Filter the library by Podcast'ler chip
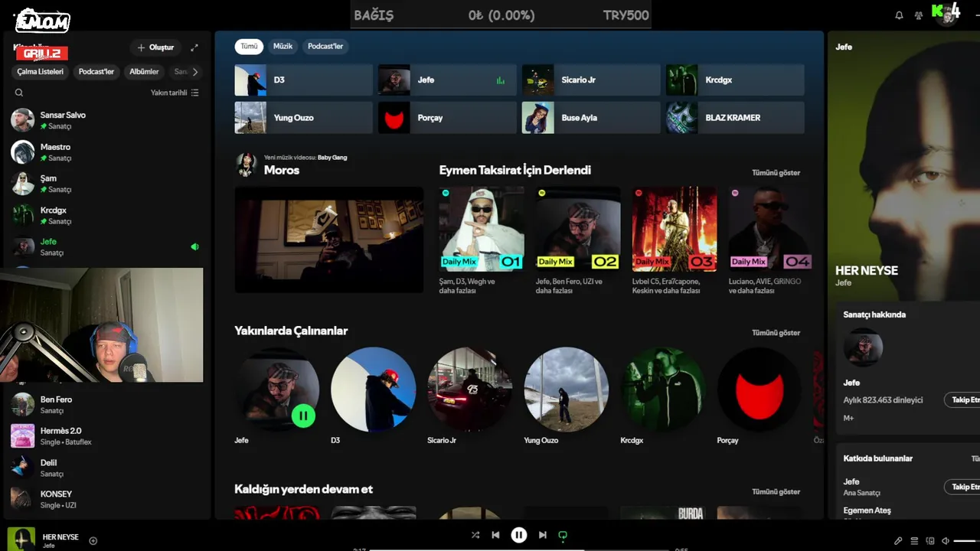The width and height of the screenshot is (980, 551). tap(96, 72)
